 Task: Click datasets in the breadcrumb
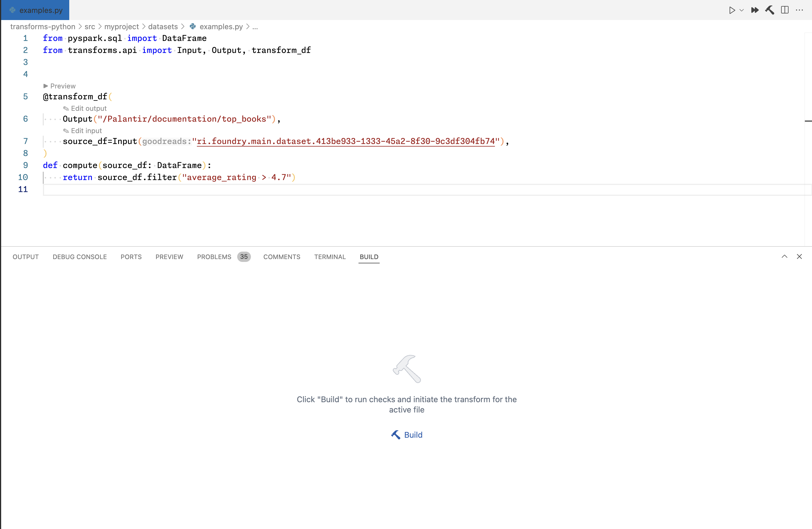coord(163,27)
